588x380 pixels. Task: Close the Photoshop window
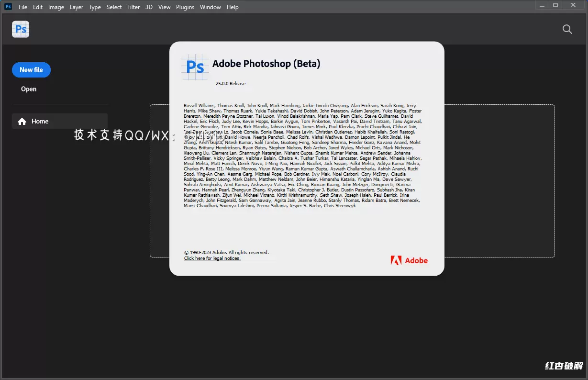tap(574, 5)
